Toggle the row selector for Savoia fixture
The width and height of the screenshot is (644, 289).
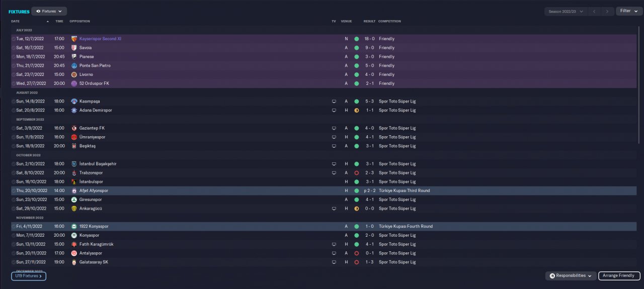[14, 48]
